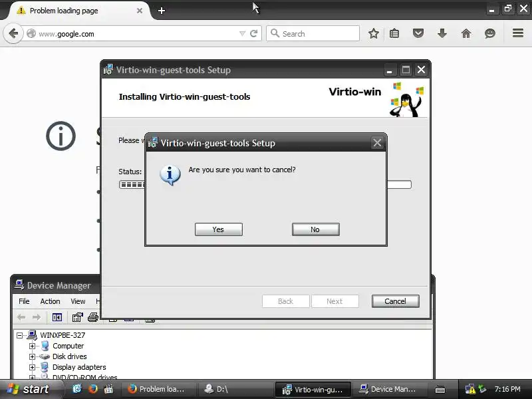Viewport: 532px width, 399px height.
Task: Click No in the cancel confirmation dialog
Action: tap(315, 229)
